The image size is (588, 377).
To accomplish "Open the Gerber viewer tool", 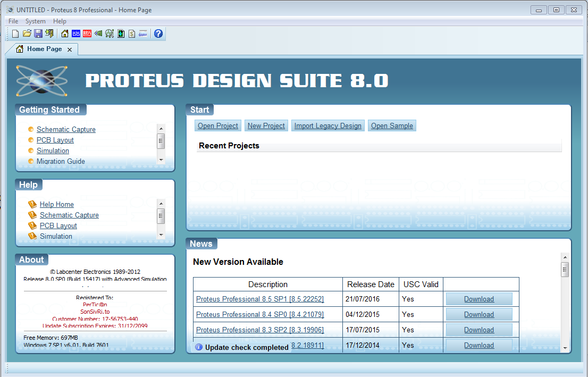I will click(x=110, y=33).
